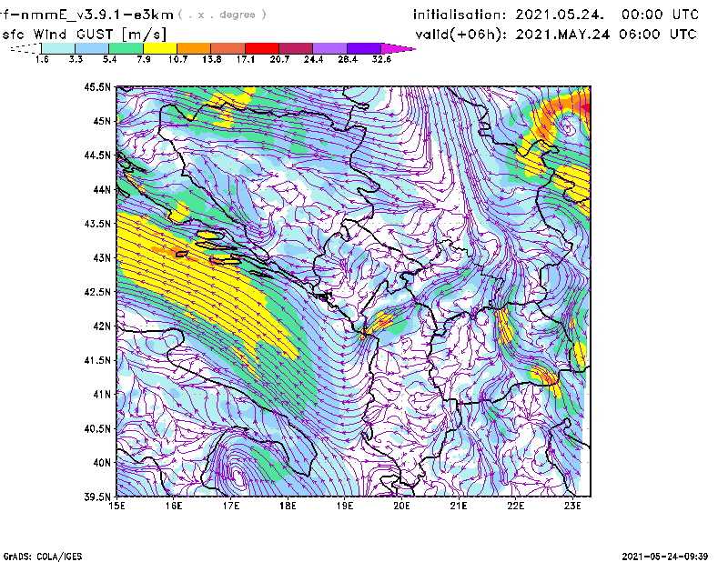Click the 24.4 legend value
Viewport: 728px width, 562px height.
tap(313, 59)
